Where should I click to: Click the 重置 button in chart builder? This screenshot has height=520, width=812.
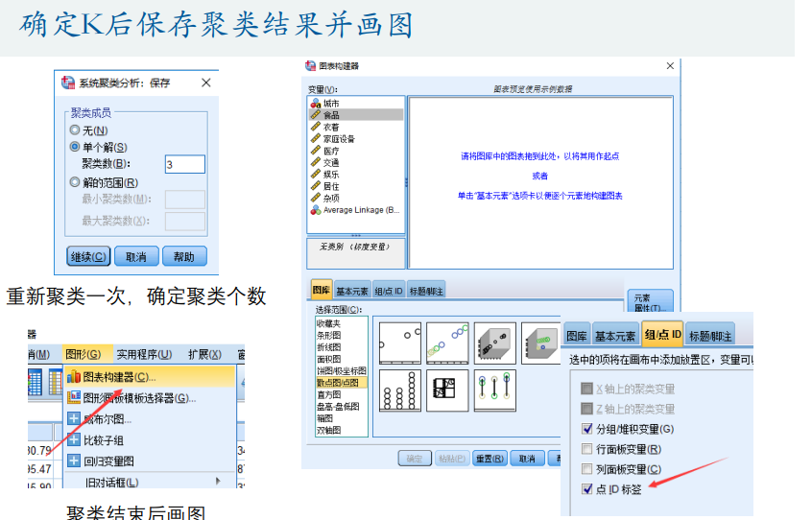tap(489, 459)
